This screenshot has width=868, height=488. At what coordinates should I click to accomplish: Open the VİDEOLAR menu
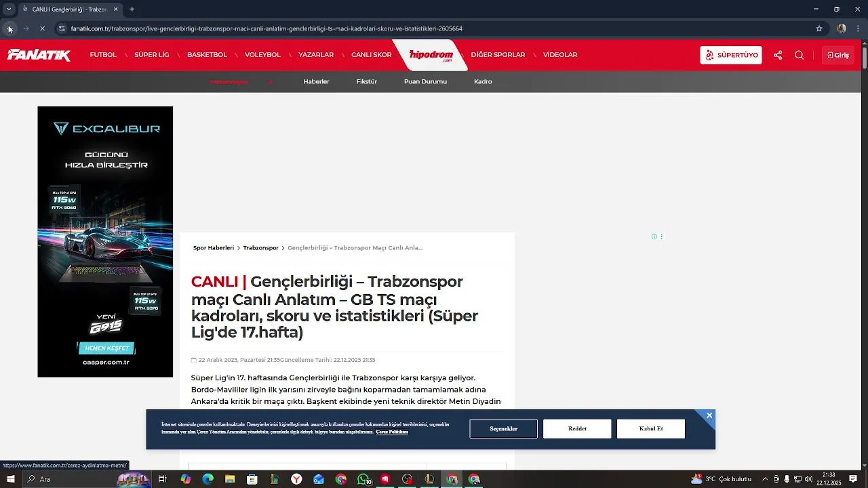click(560, 55)
